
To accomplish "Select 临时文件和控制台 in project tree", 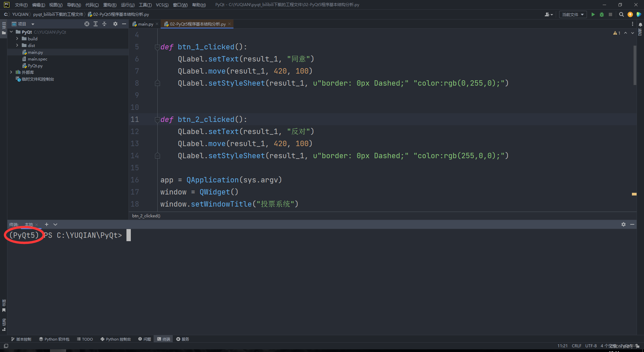I will (x=38, y=79).
